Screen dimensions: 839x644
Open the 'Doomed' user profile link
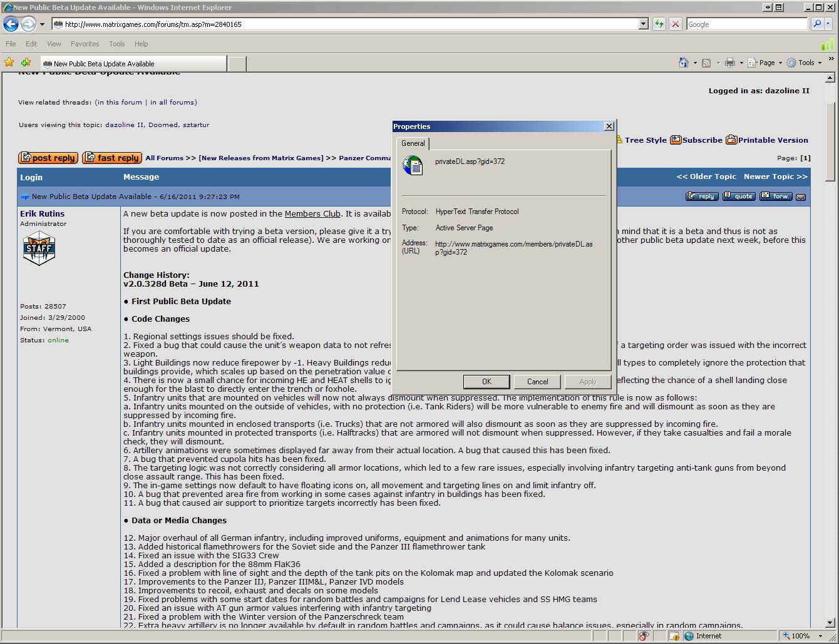click(x=163, y=125)
